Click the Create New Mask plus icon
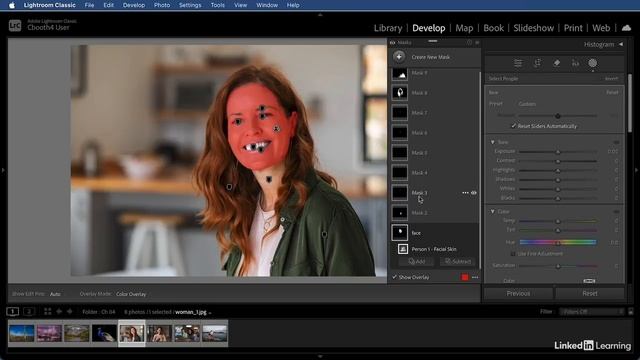The height and width of the screenshot is (360, 640). pyautogui.click(x=399, y=57)
